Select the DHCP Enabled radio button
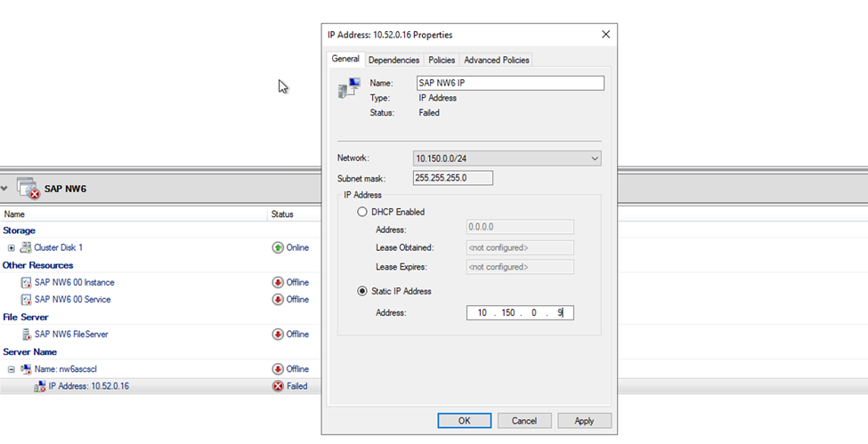 362,212
